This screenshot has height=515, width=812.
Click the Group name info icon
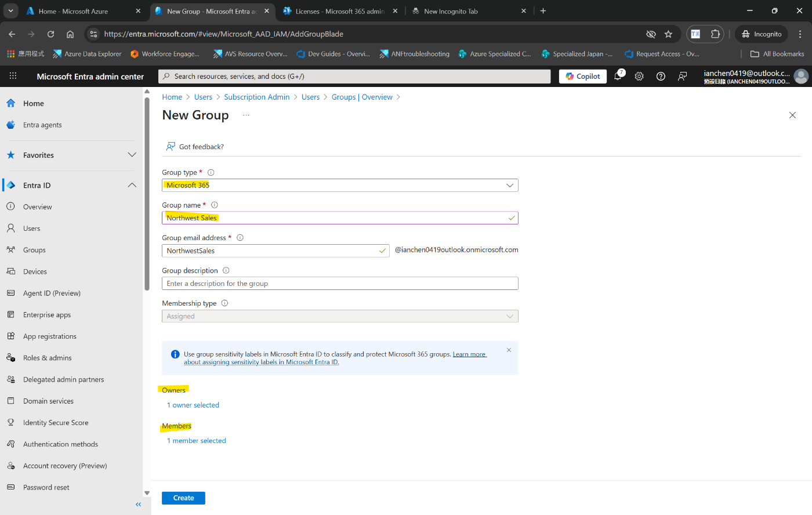pyautogui.click(x=215, y=205)
